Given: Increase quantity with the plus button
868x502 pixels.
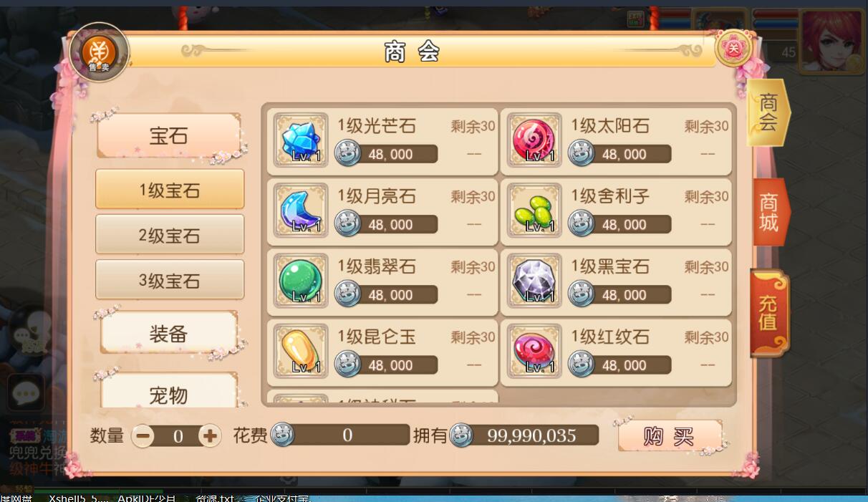Looking at the screenshot, I should (x=210, y=435).
